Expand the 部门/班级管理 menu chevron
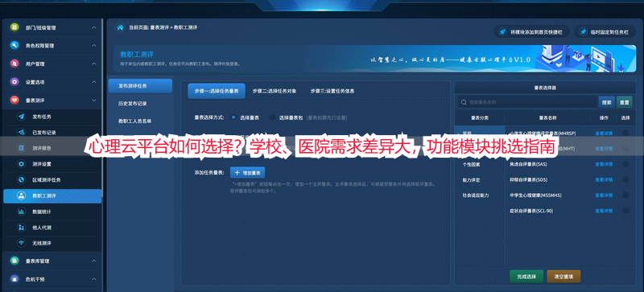The height and width of the screenshot is (292, 644). [x=94, y=27]
